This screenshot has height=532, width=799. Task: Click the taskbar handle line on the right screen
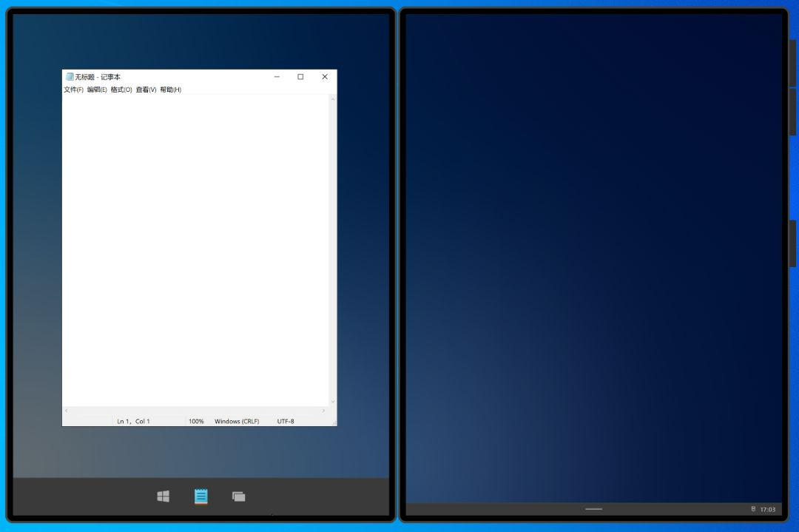[x=593, y=508]
